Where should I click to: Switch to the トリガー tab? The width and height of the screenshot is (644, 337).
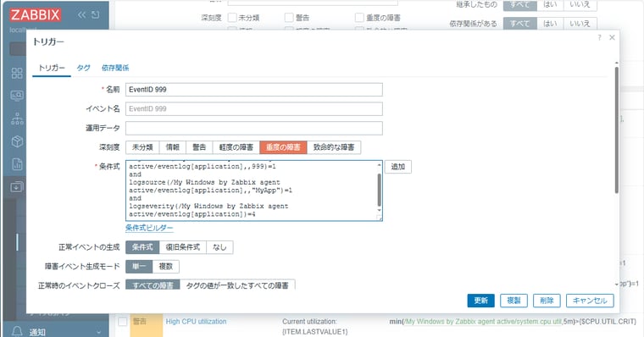[x=52, y=68]
